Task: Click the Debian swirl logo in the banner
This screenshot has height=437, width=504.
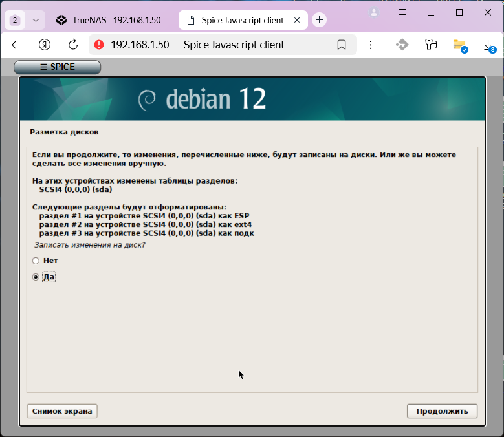Action: pos(147,100)
